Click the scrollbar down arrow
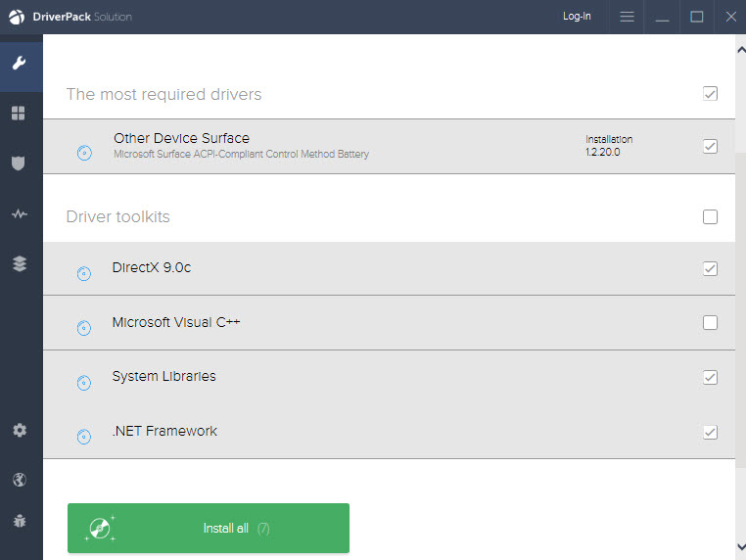Image resolution: width=746 pixels, height=560 pixels. (741, 546)
